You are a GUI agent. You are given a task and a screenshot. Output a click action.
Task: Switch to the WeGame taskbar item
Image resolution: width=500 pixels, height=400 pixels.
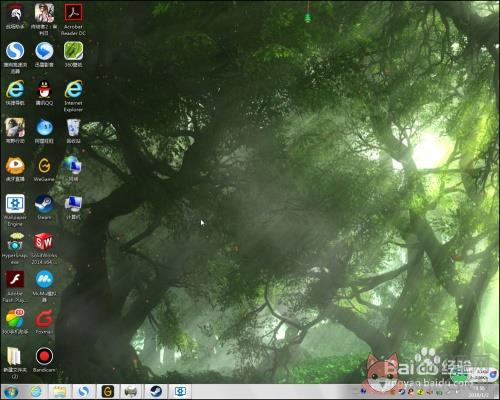tap(107, 391)
